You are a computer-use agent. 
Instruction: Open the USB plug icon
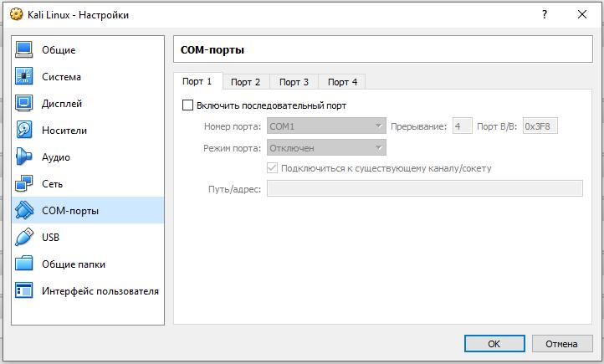(24, 237)
